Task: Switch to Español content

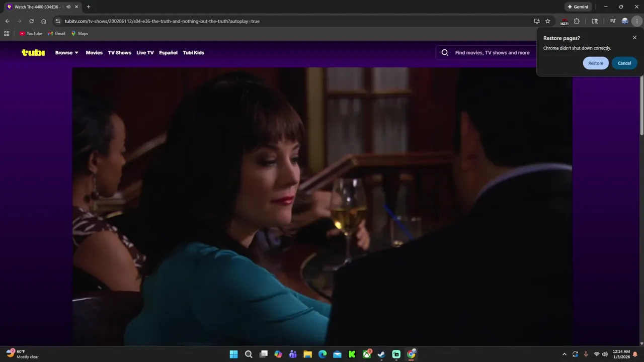Action: pos(168,52)
